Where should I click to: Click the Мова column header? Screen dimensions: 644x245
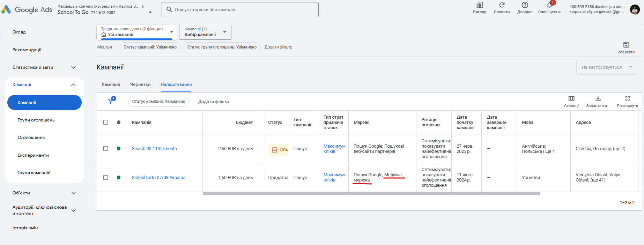click(527, 122)
